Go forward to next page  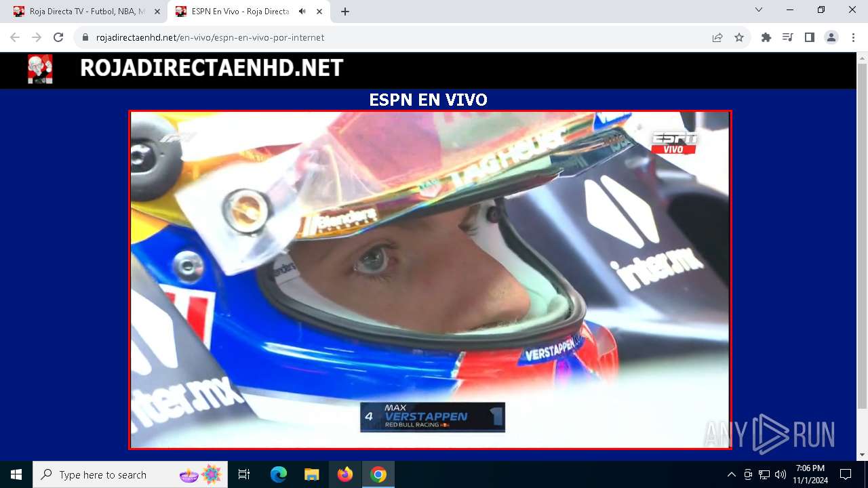(x=37, y=37)
